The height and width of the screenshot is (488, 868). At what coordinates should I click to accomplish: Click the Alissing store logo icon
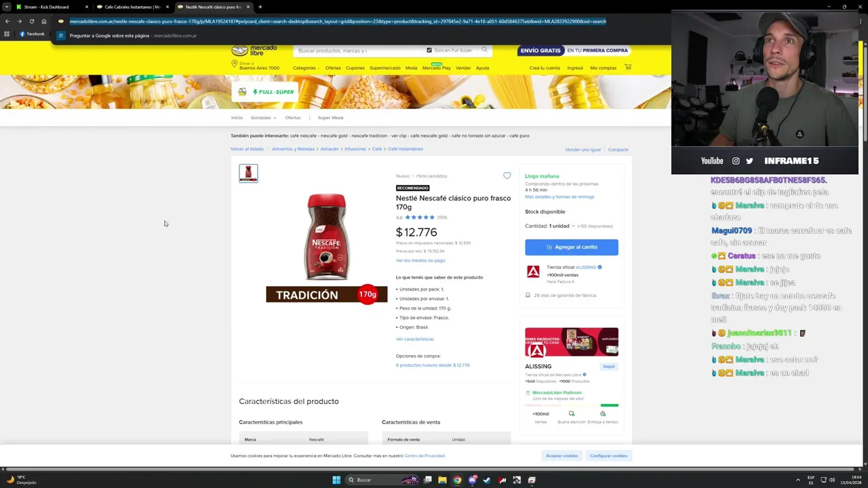(x=533, y=271)
